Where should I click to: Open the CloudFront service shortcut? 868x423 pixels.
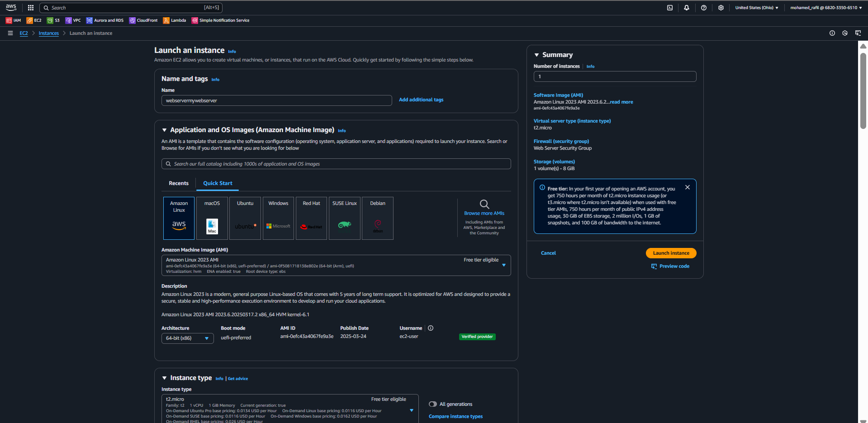pos(143,20)
